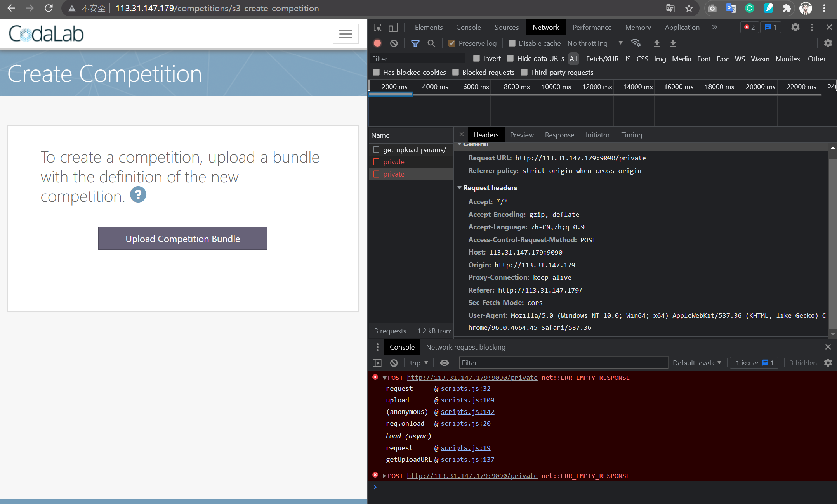This screenshot has width=837, height=504.
Task: Click the Upload Competition Bundle button
Action: [x=182, y=238]
